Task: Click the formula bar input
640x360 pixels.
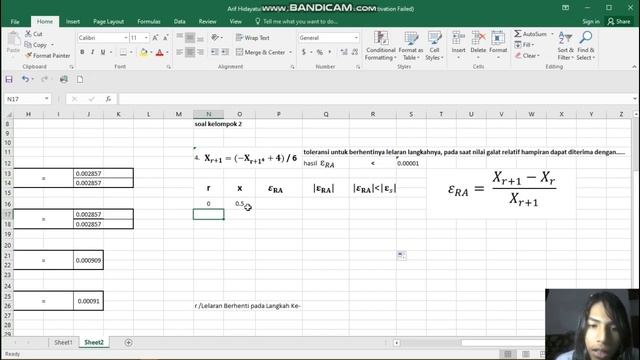Action: tap(376, 99)
